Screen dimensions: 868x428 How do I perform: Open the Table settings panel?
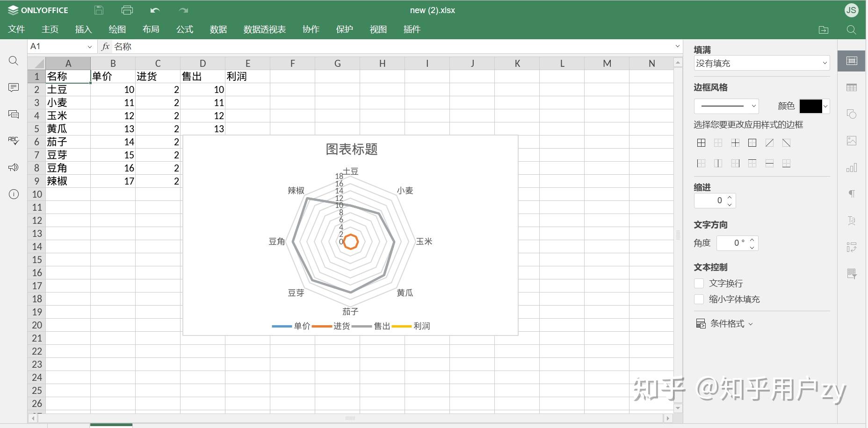point(852,87)
